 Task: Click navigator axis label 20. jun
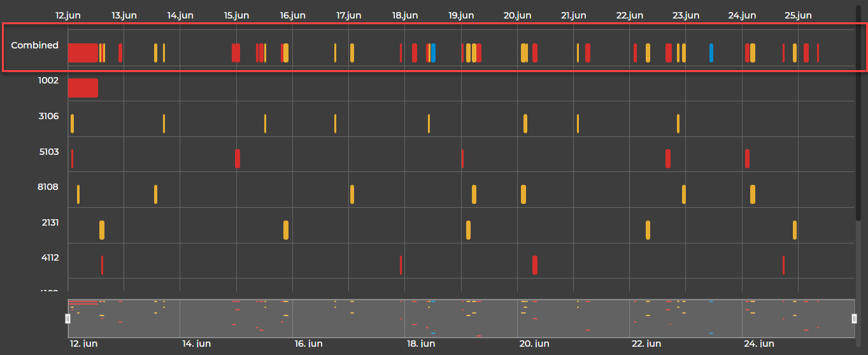click(534, 344)
